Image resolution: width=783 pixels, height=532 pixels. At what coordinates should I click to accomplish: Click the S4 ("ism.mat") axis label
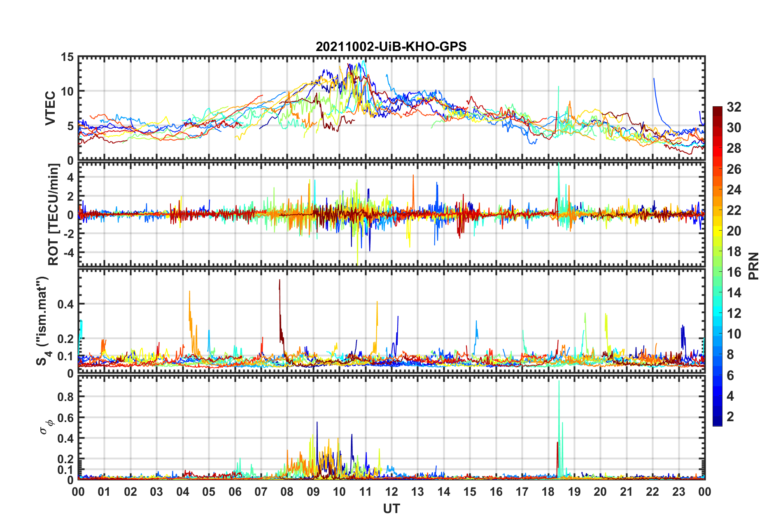click(x=42, y=321)
